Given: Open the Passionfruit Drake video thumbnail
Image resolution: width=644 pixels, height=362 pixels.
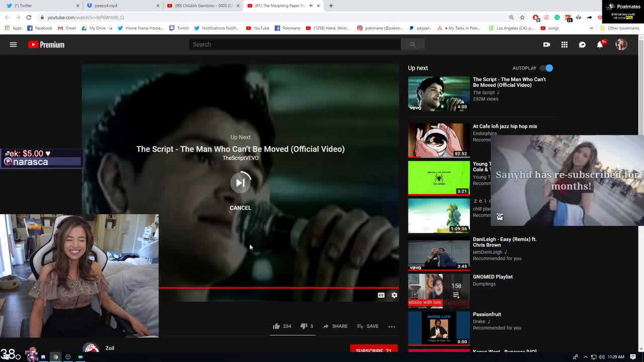Looking at the screenshot, I should pyautogui.click(x=439, y=328).
